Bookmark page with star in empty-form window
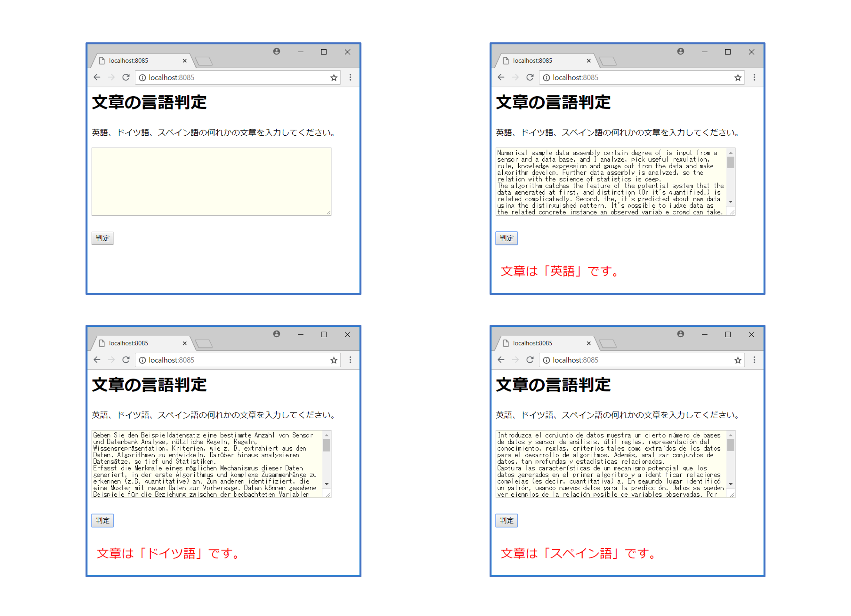 tap(334, 78)
